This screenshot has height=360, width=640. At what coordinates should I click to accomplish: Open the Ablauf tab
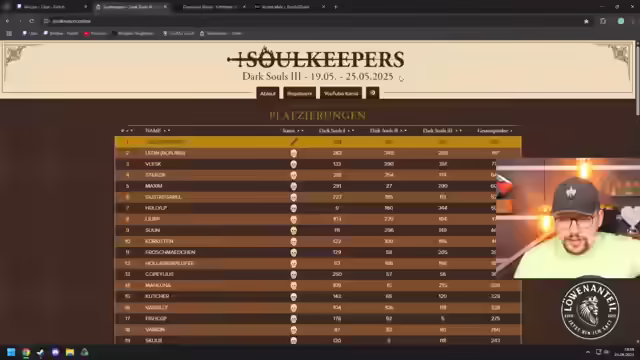[x=268, y=93]
